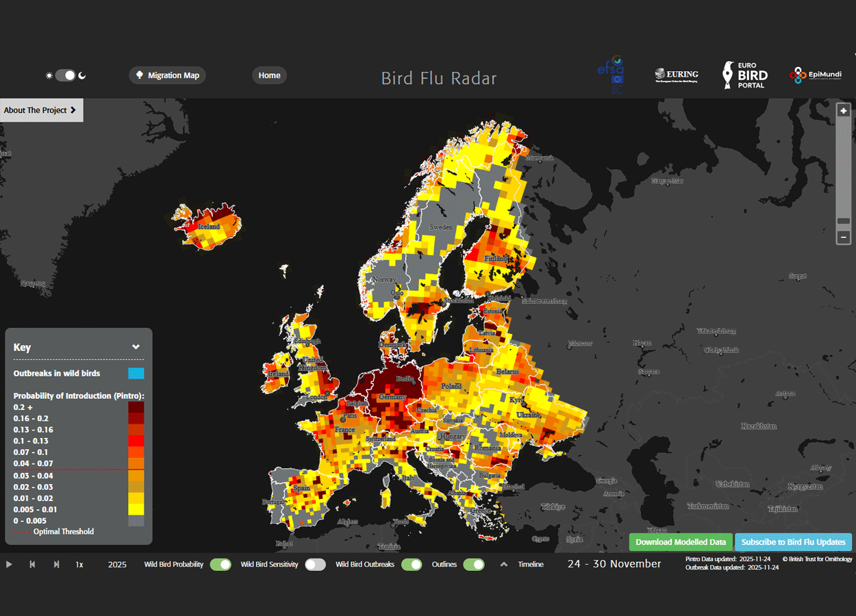Select the 2025 year on the timeline

coord(117,564)
